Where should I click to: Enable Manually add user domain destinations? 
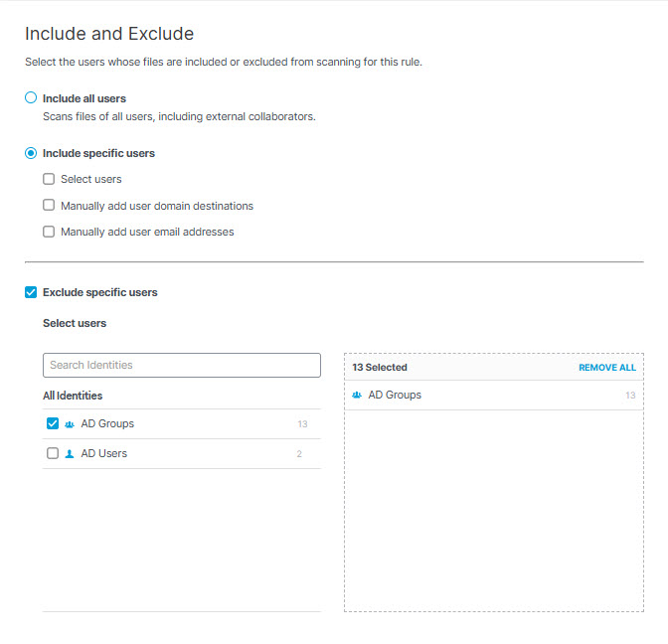49,206
